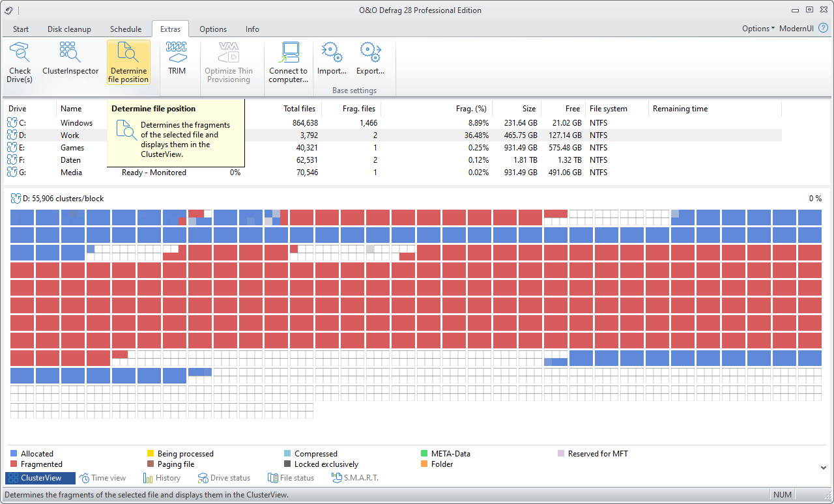Open the File status tab
The width and height of the screenshot is (834, 504).
point(290,478)
